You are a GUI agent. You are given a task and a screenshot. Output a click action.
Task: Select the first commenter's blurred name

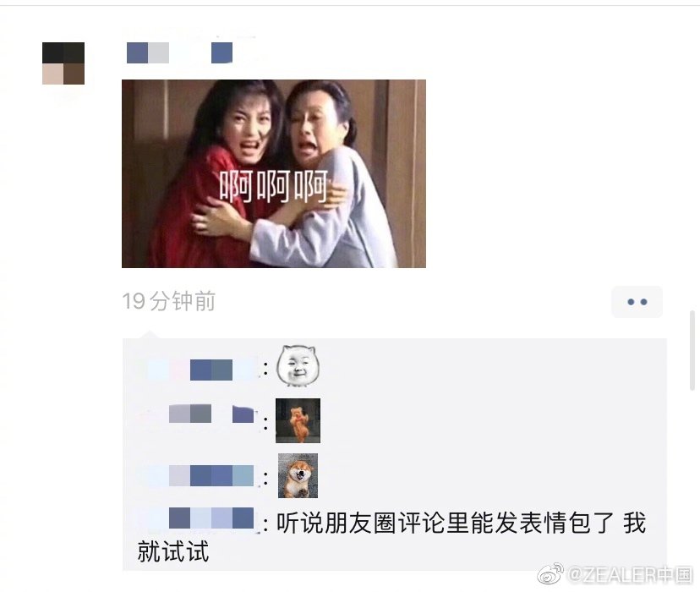[201, 370]
